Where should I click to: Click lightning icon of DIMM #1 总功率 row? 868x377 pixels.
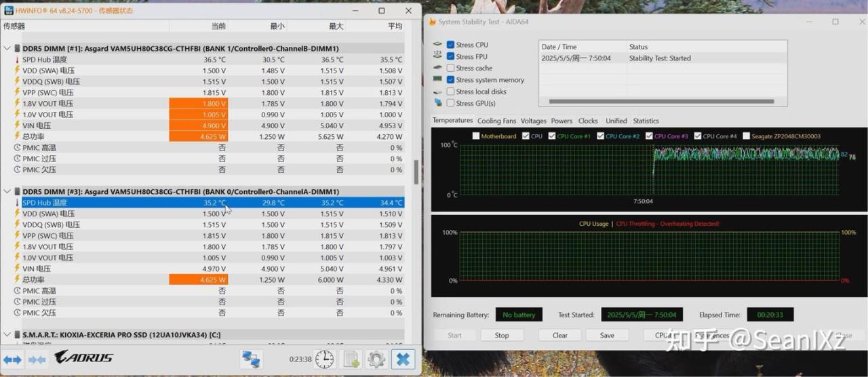pyautogui.click(x=17, y=136)
